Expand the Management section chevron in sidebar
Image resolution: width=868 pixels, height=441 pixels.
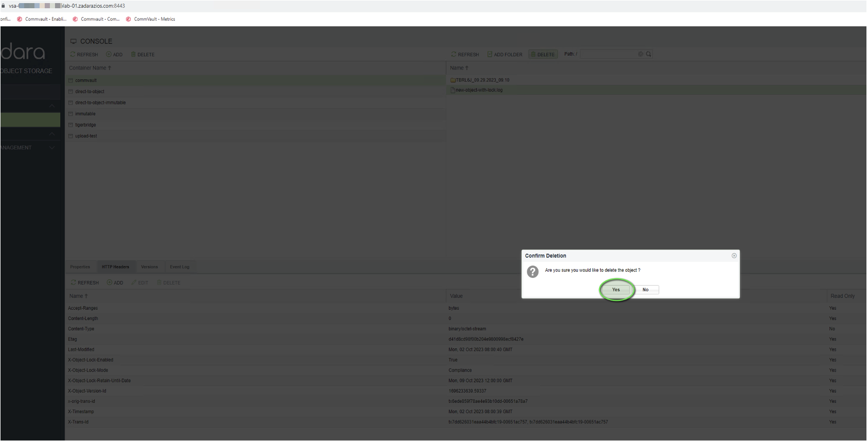pos(52,148)
